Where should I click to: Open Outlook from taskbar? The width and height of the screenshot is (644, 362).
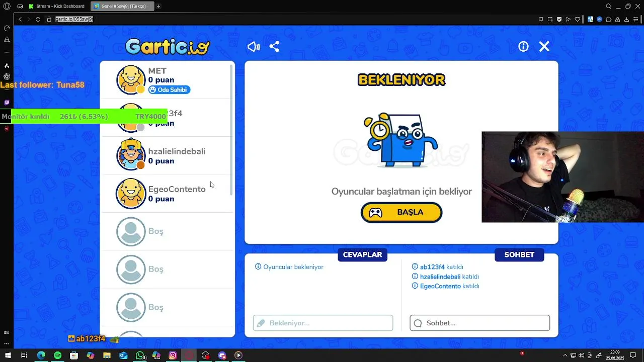pyautogui.click(x=123, y=355)
